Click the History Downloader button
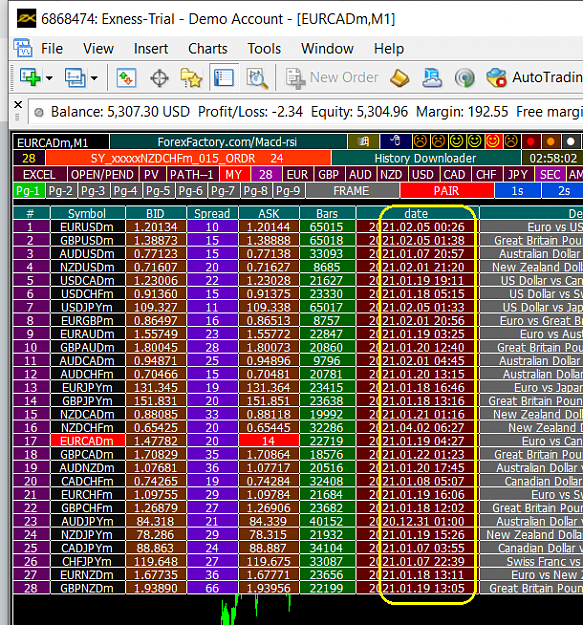This screenshot has height=625, width=583. pos(426,158)
